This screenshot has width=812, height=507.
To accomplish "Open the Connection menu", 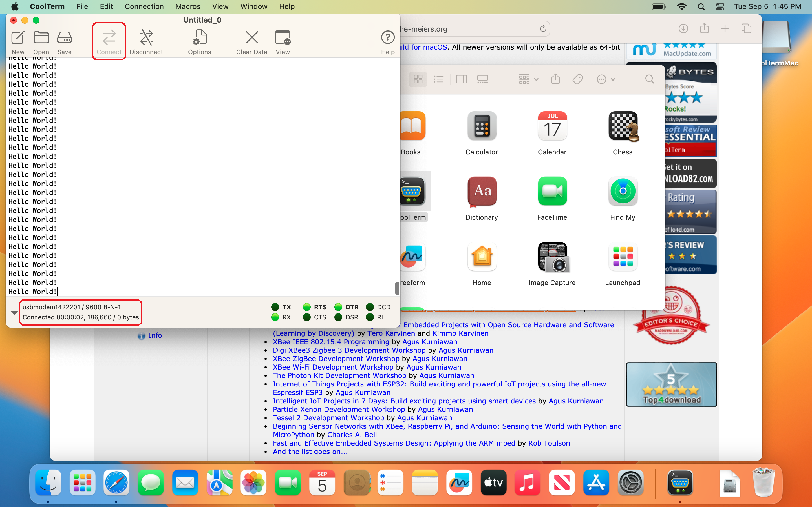I will pyautogui.click(x=144, y=6).
